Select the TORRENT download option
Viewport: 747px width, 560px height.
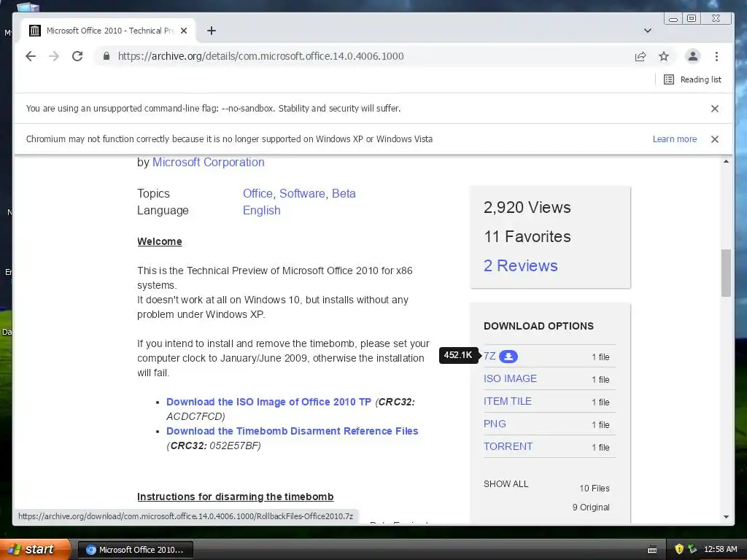[x=508, y=446]
